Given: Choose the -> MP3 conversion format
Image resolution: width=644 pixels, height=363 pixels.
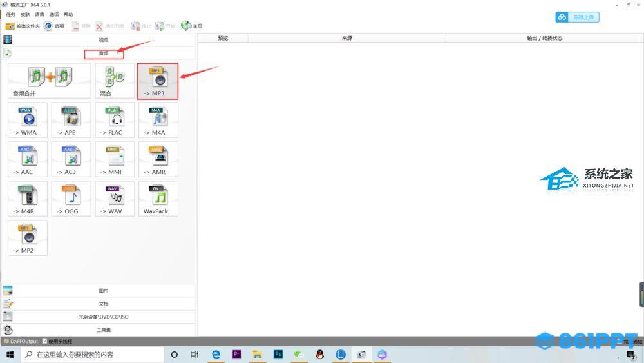Looking at the screenshot, I should coord(158,81).
